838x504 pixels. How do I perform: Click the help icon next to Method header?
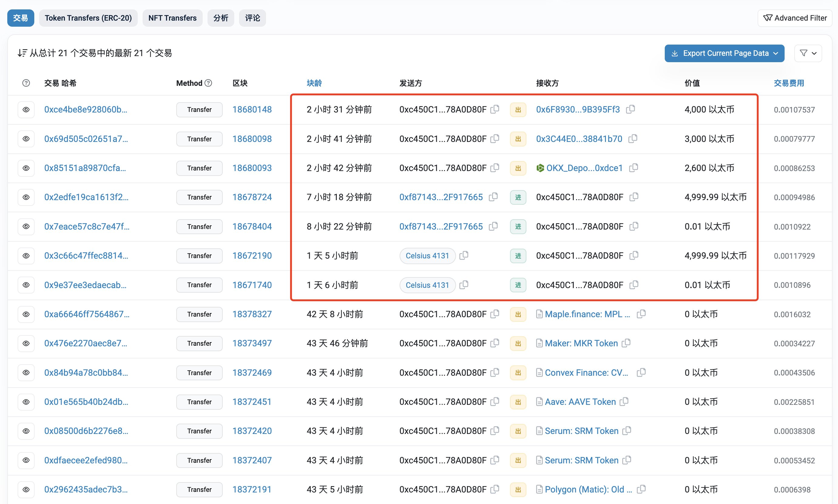point(208,83)
